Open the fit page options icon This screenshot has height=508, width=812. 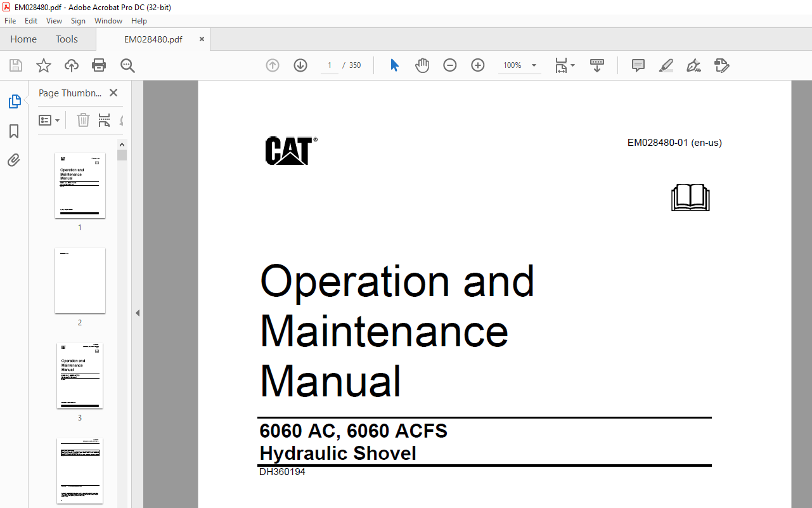564,65
